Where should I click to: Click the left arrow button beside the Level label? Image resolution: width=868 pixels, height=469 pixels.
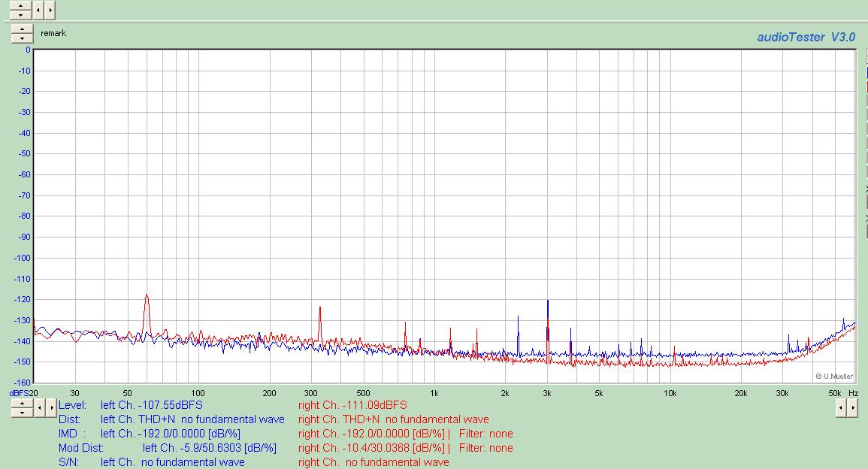(40, 408)
